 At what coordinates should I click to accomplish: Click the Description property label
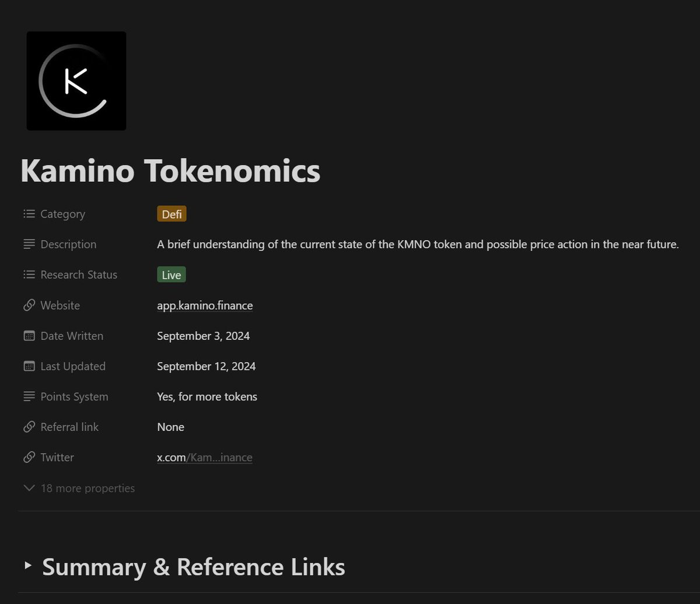click(68, 244)
